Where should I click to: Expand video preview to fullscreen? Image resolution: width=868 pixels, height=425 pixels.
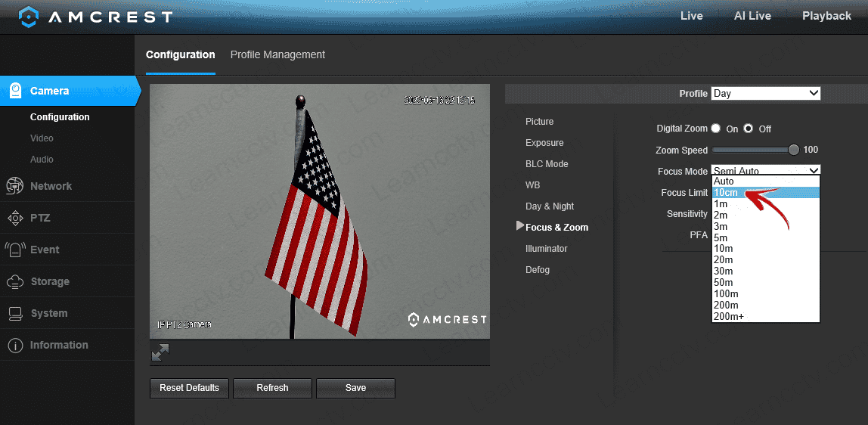tap(160, 352)
